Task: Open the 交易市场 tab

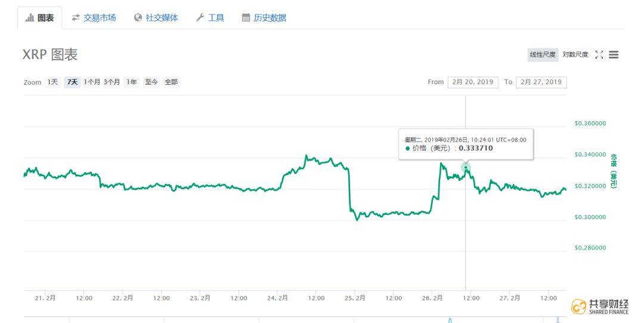Action: [x=94, y=18]
